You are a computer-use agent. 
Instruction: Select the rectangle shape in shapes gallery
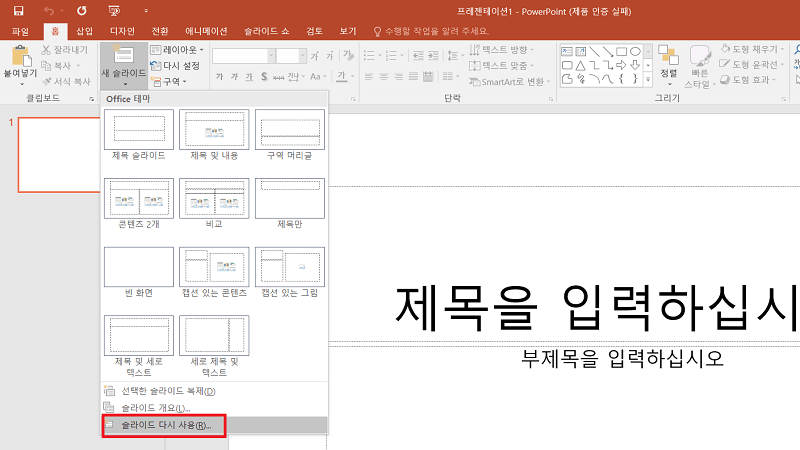pos(621,52)
